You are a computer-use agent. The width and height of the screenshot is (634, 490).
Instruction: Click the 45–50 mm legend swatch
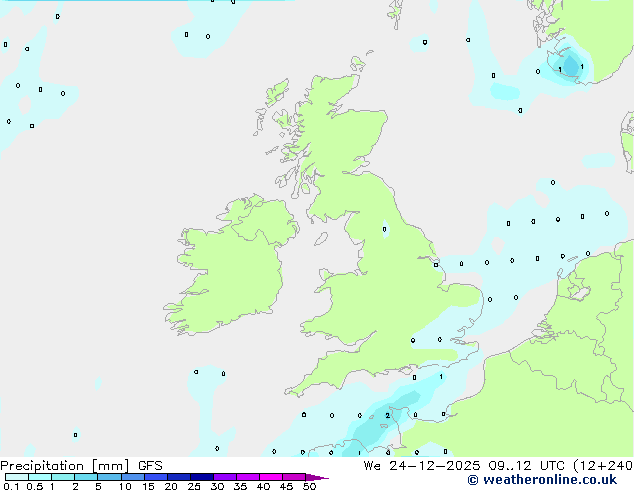[x=294, y=477]
